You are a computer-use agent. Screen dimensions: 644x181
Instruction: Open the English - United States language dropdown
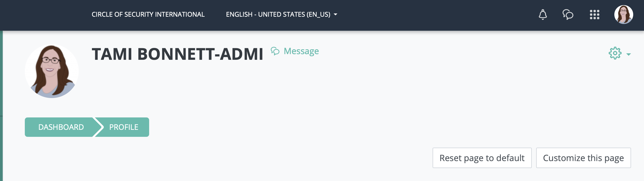278,15
